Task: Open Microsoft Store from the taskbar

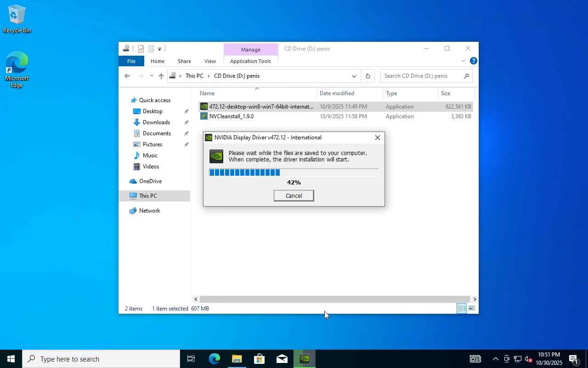Action: pos(259,359)
